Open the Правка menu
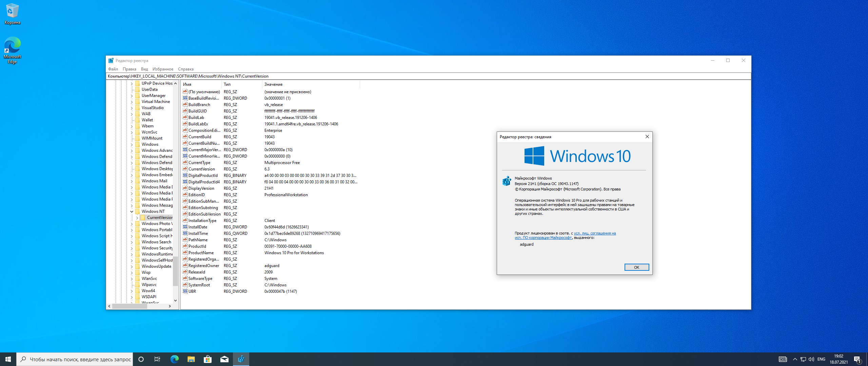Viewport: 868px width, 366px height. pyautogui.click(x=130, y=69)
